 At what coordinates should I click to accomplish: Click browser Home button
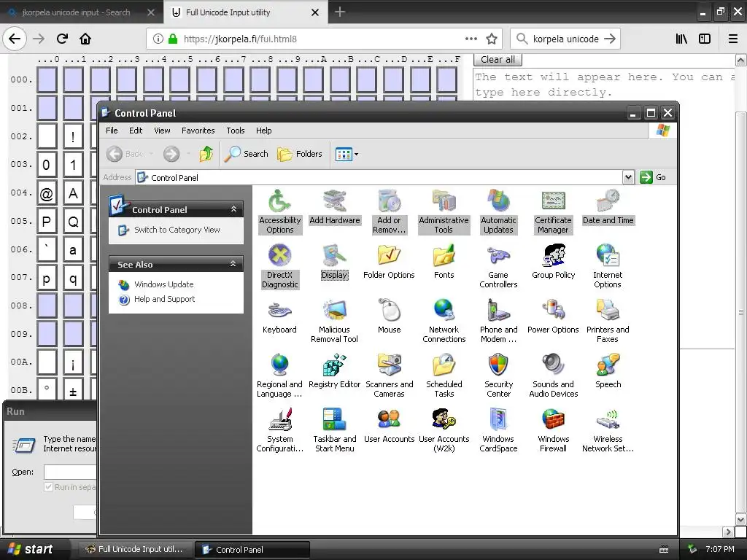(x=85, y=39)
